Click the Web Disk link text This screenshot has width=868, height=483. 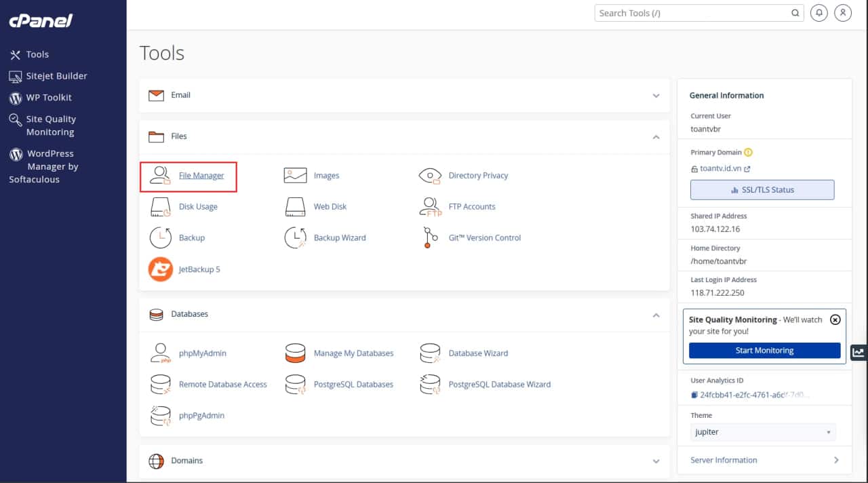330,207
